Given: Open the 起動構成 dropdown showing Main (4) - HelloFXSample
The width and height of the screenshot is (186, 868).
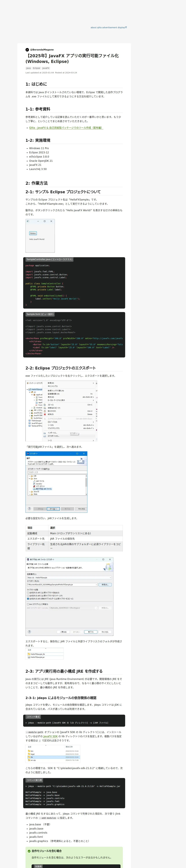Looking at the screenshot, I should [x=69, y=578].
